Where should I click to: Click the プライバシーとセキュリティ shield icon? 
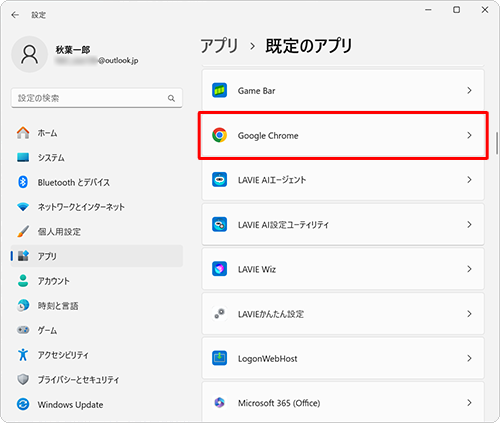[23, 379]
